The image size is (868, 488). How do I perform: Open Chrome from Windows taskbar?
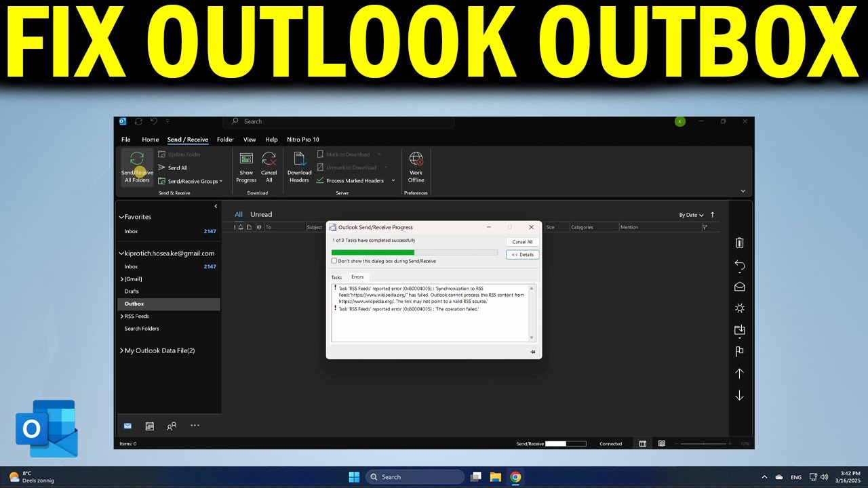point(515,477)
